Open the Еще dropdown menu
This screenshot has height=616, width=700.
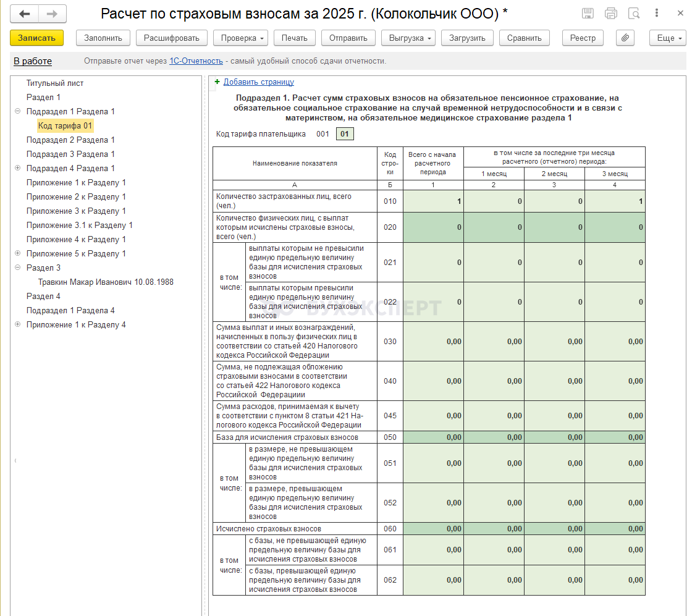pyautogui.click(x=668, y=38)
